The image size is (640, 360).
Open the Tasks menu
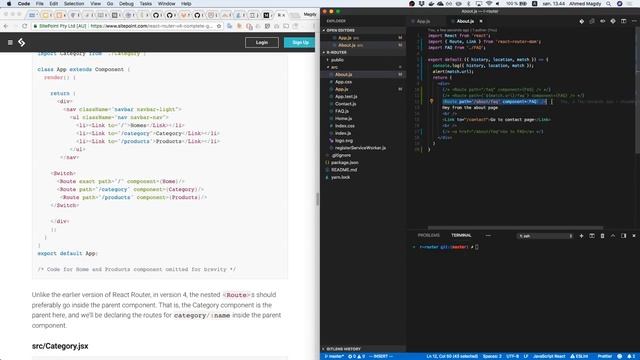tap(146, 4)
